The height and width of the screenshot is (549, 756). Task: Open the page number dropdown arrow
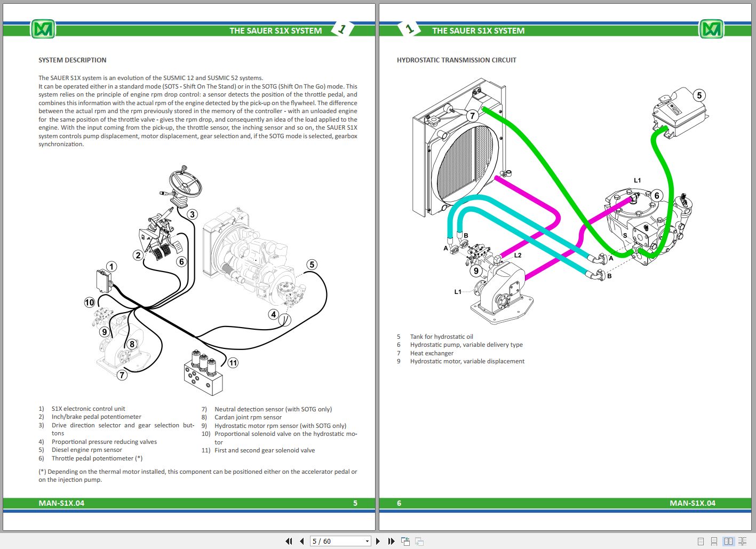pos(367,541)
